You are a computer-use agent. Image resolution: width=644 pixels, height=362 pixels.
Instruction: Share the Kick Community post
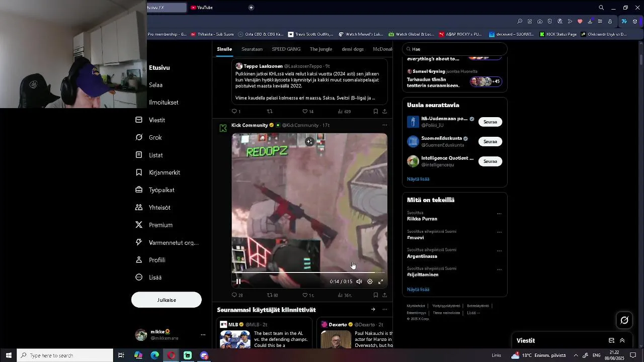point(385,295)
